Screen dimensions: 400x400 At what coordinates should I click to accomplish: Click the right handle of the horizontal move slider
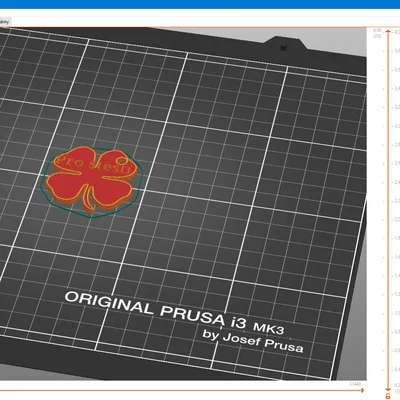[x=362, y=390]
